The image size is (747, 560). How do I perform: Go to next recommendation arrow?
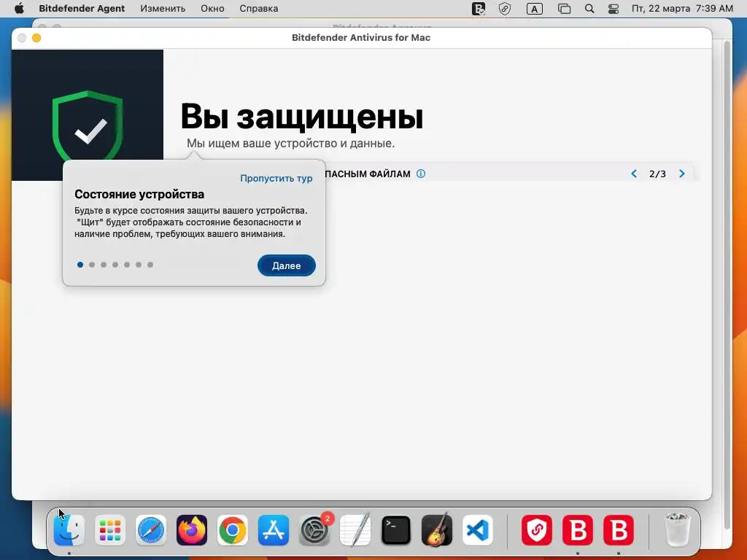click(x=682, y=174)
